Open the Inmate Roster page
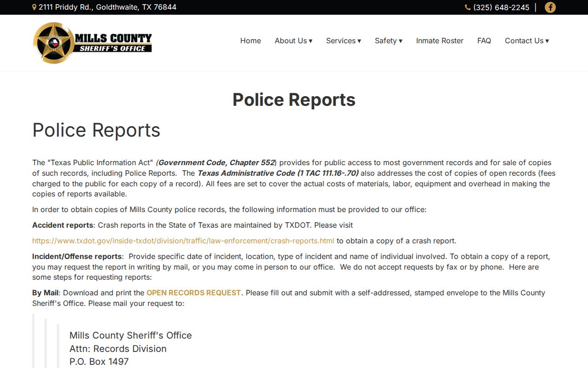588x368 pixels. pyautogui.click(x=440, y=40)
